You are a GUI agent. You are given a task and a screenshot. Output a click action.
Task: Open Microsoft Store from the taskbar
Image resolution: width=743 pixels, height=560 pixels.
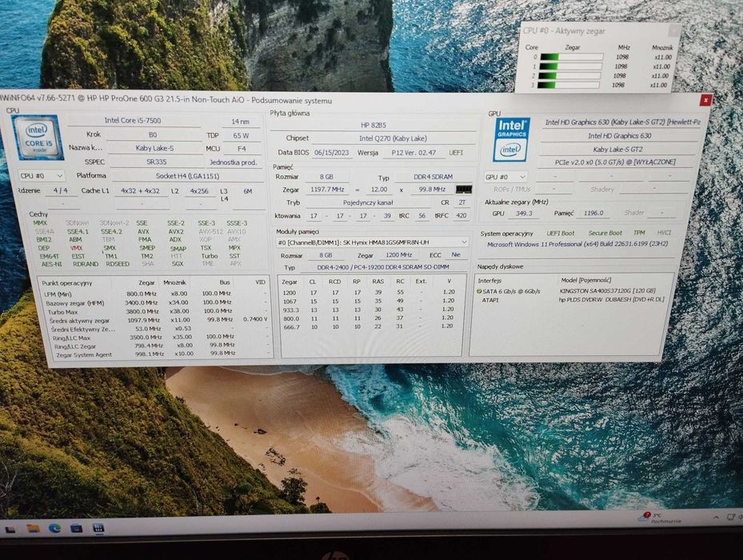(76, 528)
